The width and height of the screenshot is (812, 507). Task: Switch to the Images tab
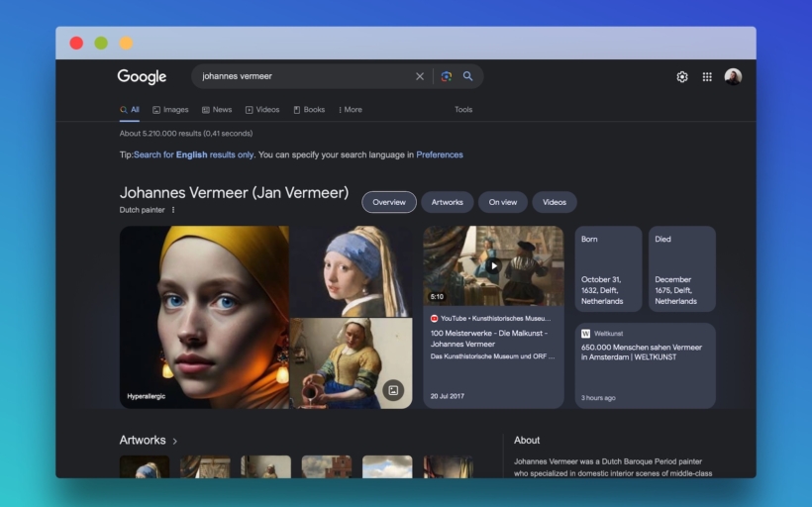(x=170, y=110)
